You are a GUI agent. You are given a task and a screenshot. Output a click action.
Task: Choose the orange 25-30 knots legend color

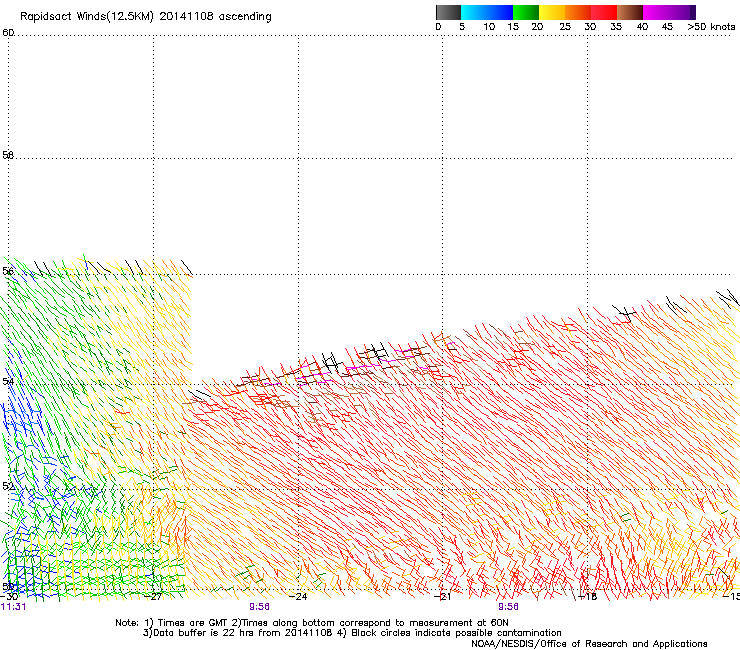[578, 12]
